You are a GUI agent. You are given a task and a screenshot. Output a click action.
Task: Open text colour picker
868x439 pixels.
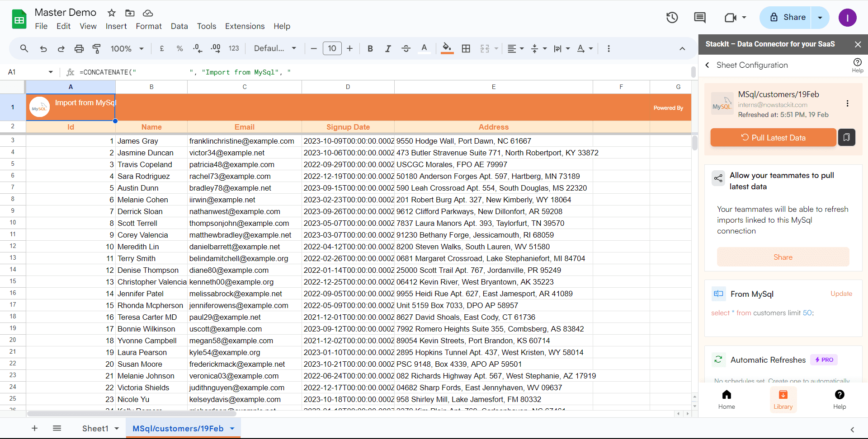424,48
